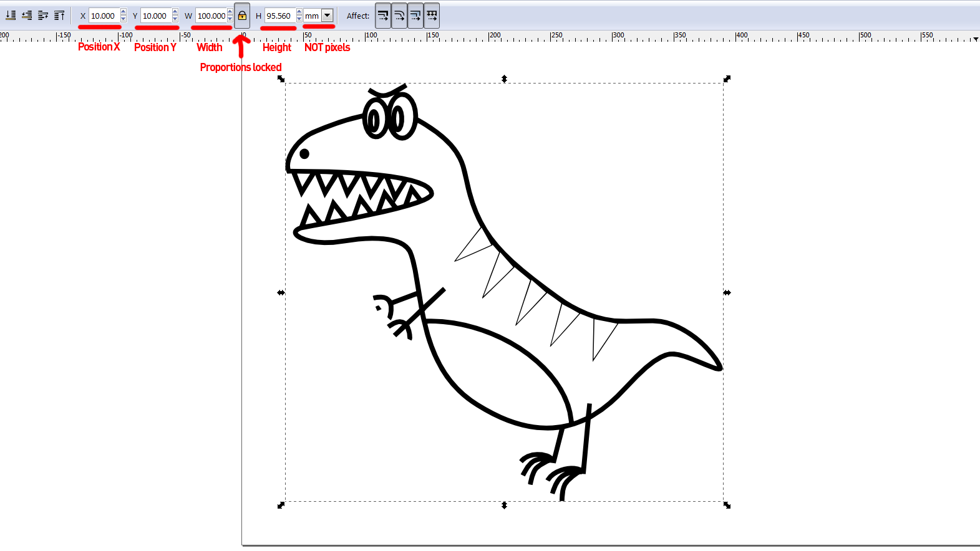
Task: Focus the H height input field
Action: 279,16
